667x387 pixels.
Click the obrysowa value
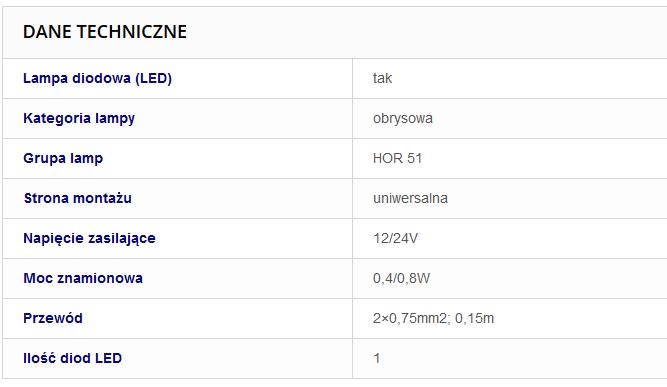[403, 118]
